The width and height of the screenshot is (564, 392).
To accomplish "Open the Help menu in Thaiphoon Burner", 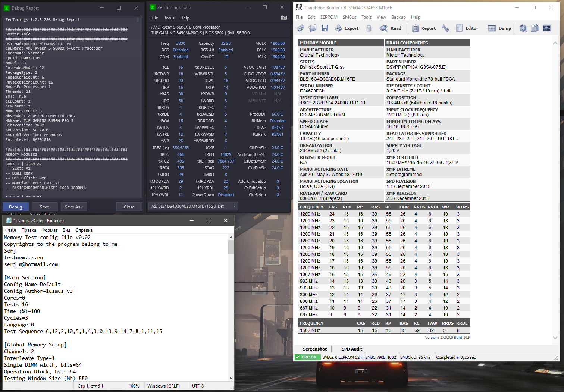I will [416, 17].
